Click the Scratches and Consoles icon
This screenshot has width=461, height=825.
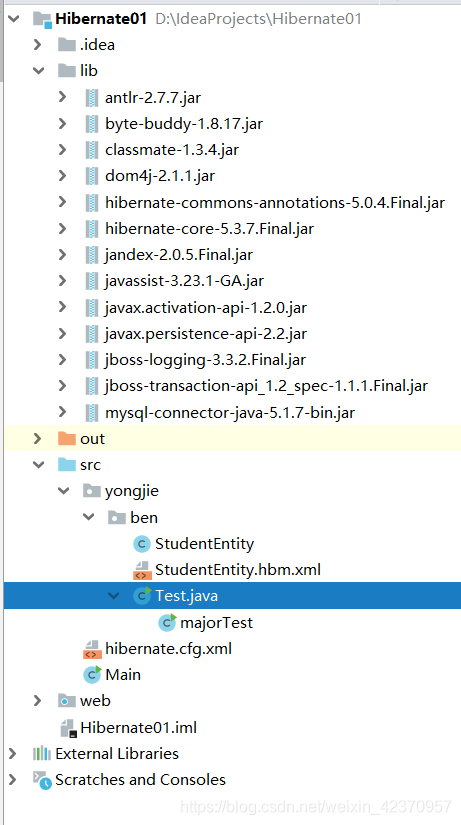[x=42, y=780]
